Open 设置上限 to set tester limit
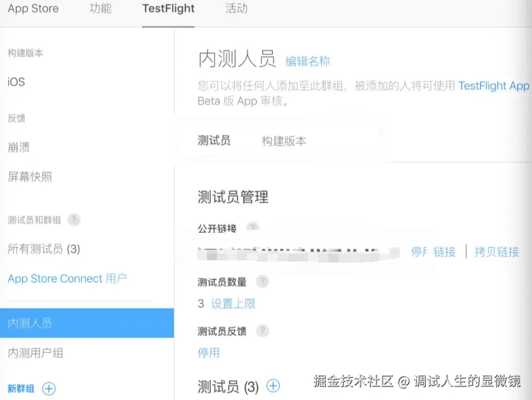This screenshot has height=400, width=532. click(x=233, y=303)
